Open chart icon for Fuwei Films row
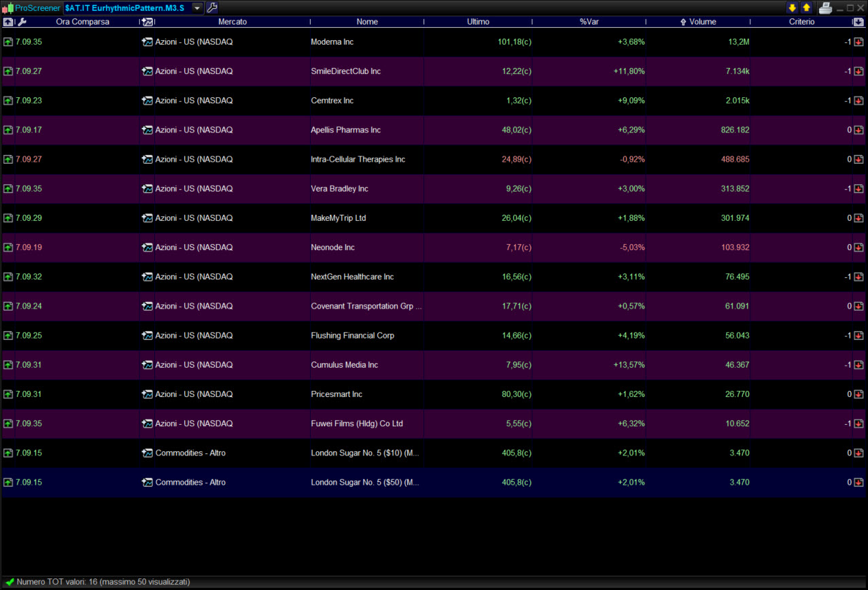Image resolution: width=868 pixels, height=590 pixels. click(147, 423)
